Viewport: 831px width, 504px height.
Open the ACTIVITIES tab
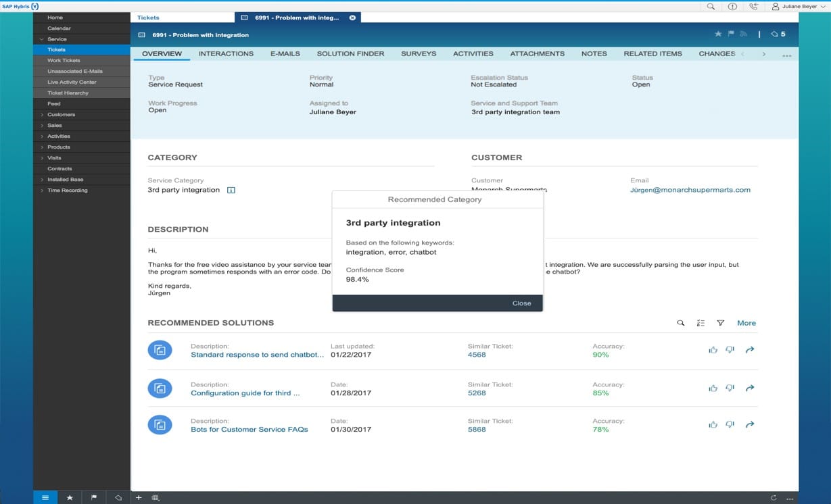point(473,53)
